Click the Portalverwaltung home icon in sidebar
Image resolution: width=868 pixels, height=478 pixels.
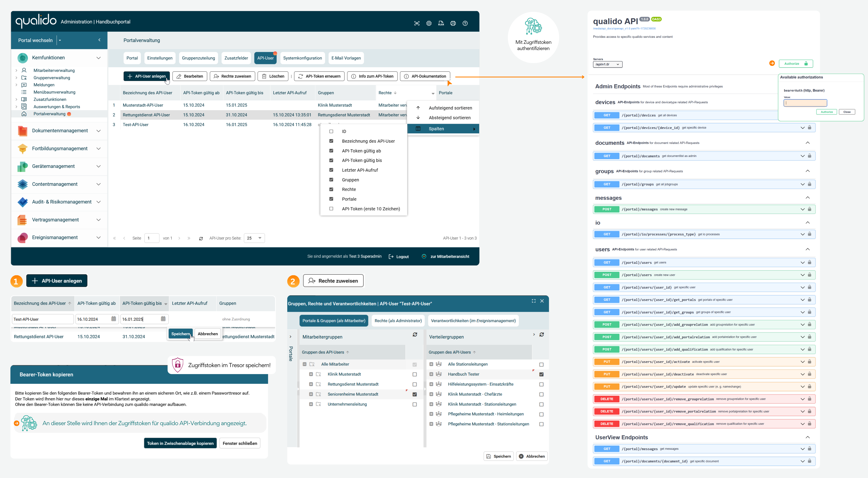coord(24,114)
